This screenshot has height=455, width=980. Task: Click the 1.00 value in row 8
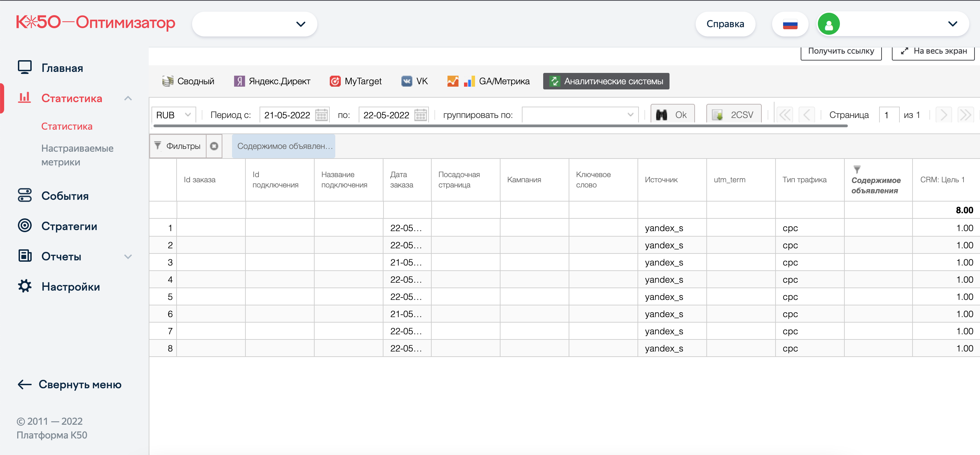coord(965,348)
